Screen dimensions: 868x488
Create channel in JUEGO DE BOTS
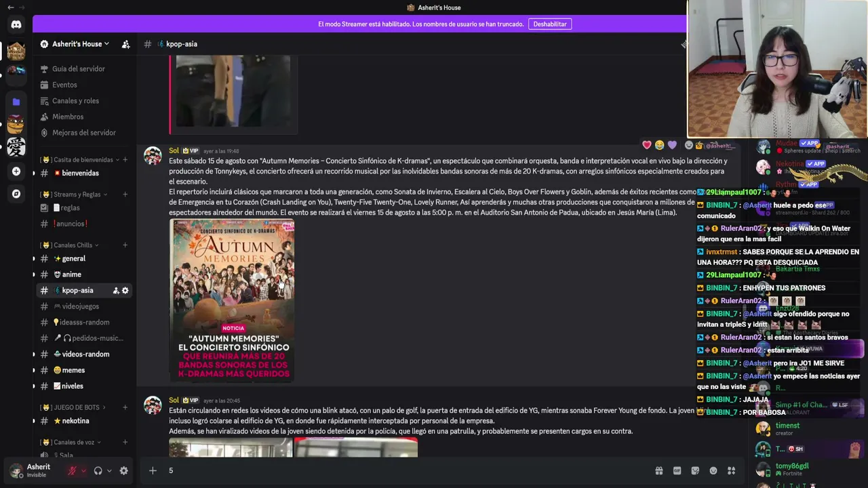pos(125,407)
